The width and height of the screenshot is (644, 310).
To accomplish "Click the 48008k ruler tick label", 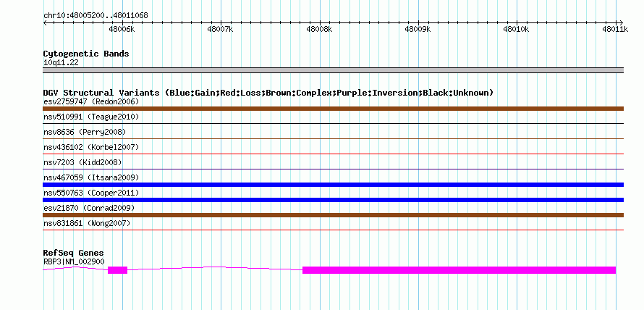I will coord(320,29).
